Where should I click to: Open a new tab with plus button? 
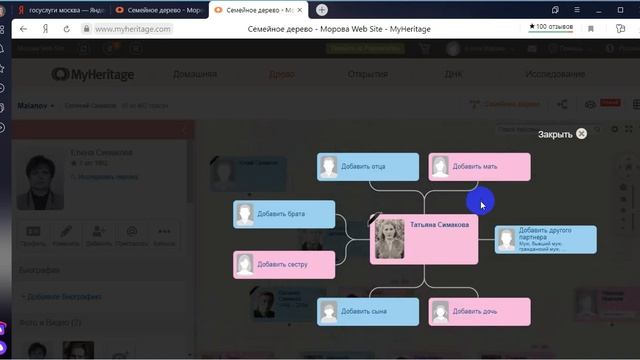click(x=322, y=10)
